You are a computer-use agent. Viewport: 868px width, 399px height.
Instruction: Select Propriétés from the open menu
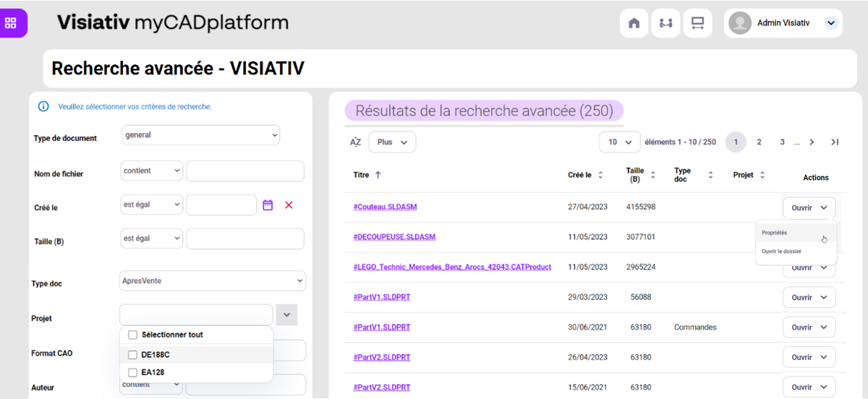(x=775, y=233)
